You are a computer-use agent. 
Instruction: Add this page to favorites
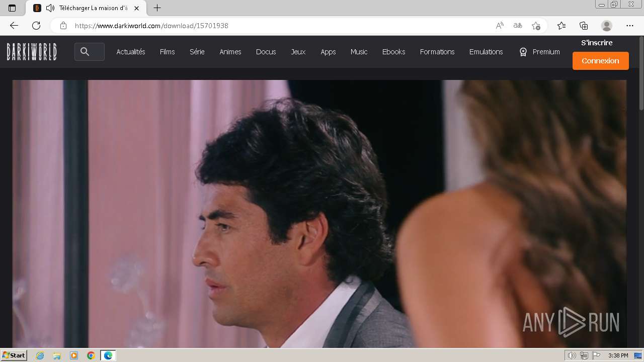click(536, 26)
